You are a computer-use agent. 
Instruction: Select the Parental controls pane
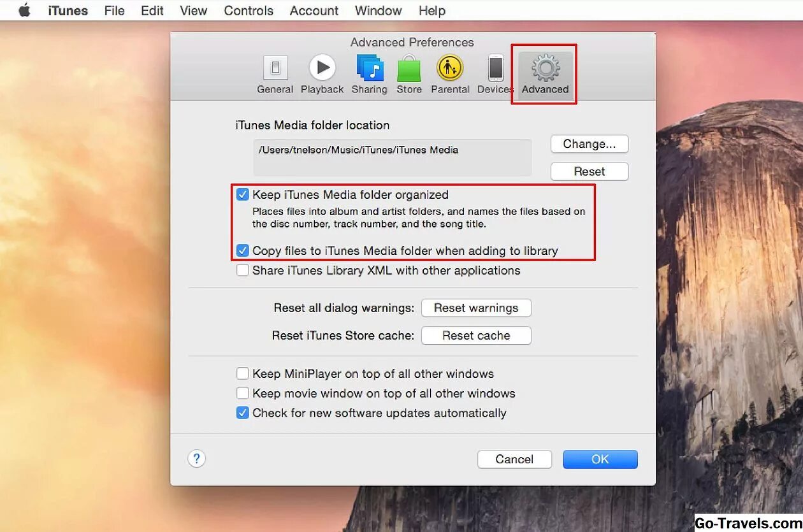tap(450, 75)
